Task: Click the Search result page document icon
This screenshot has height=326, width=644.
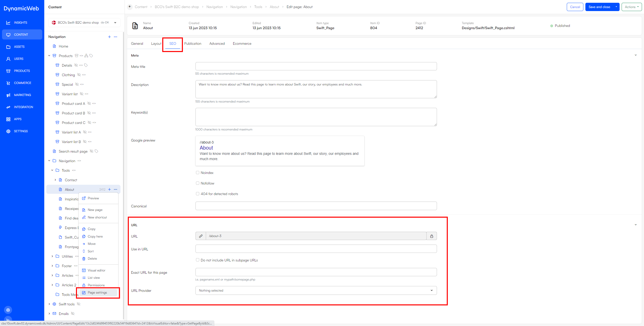Action: click(x=54, y=151)
